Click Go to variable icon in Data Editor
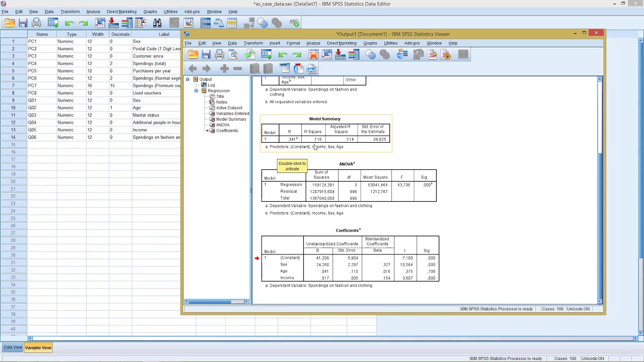The height and width of the screenshot is (362, 644). (x=113, y=23)
